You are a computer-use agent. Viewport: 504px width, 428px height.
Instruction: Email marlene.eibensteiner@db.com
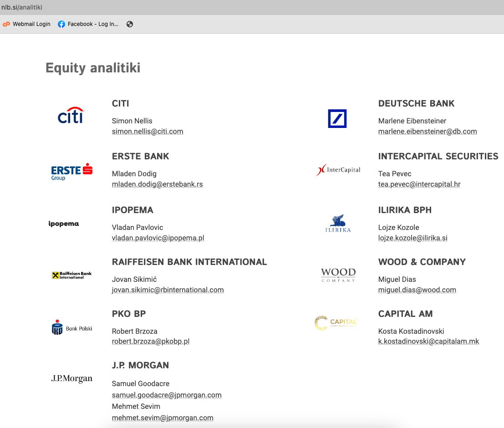point(428,132)
